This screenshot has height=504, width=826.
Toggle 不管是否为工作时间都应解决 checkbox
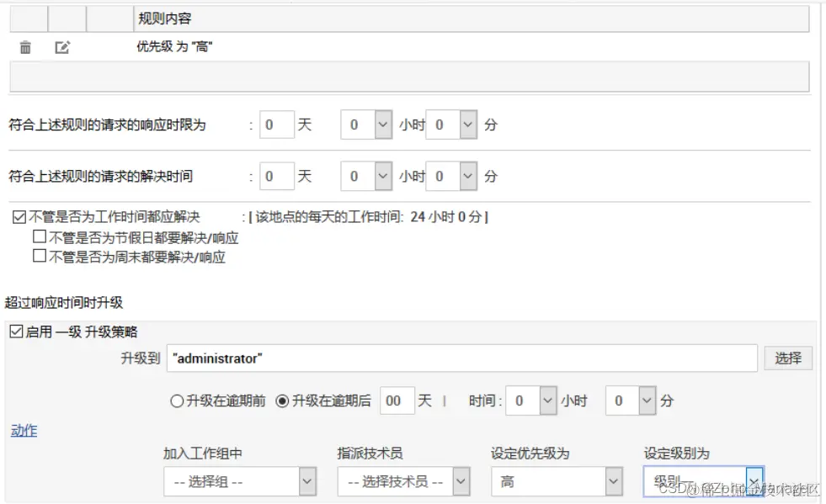point(19,217)
